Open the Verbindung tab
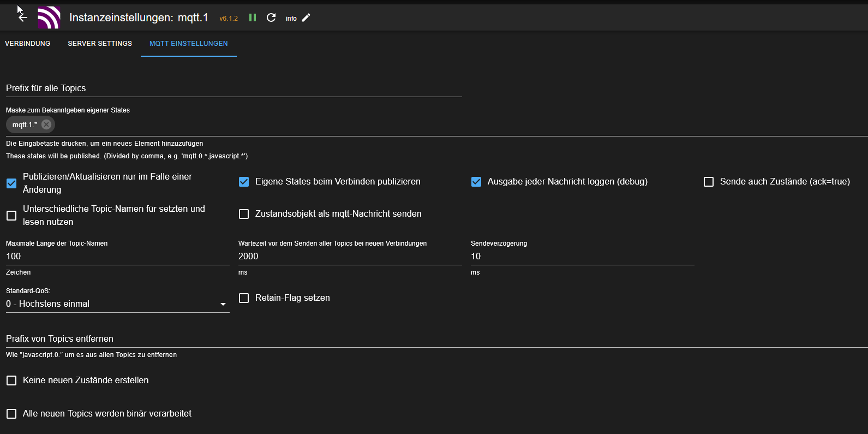The height and width of the screenshot is (434, 868). pyautogui.click(x=28, y=44)
